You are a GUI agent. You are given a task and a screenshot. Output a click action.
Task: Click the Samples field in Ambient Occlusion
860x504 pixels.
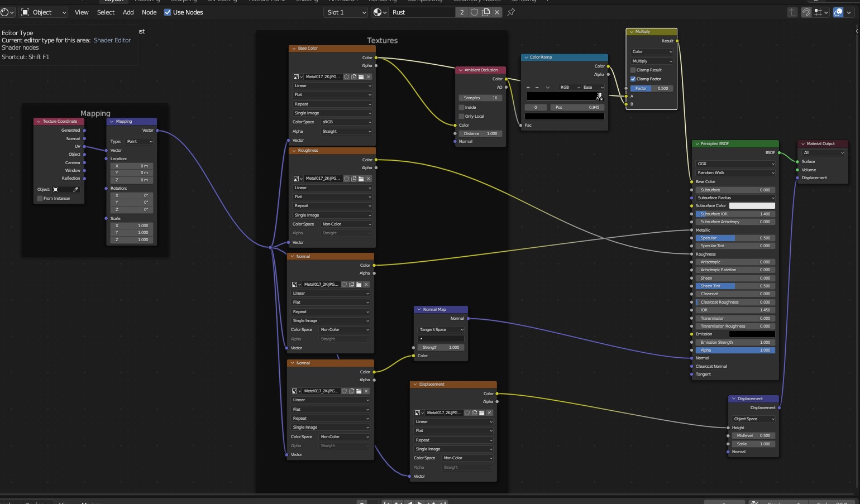point(480,98)
